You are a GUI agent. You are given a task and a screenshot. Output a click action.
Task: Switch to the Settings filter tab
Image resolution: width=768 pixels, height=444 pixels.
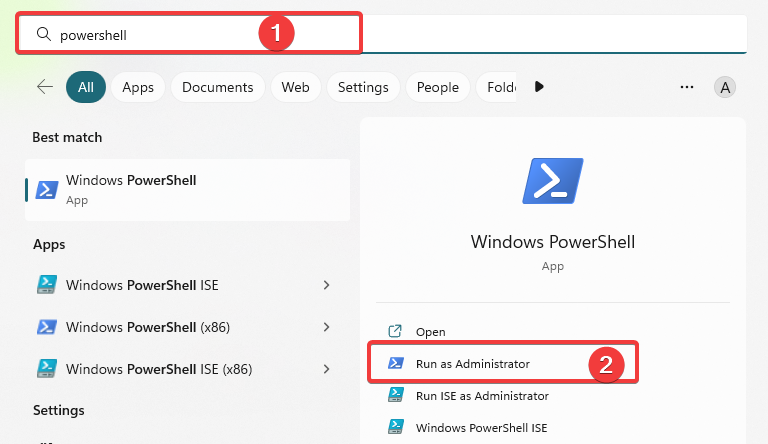point(363,87)
